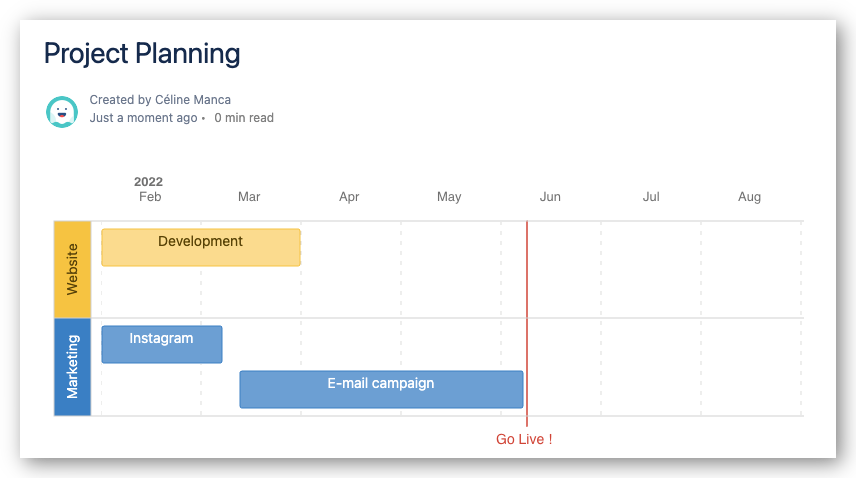Click the Apr month label
This screenshot has height=478, width=856.
pyautogui.click(x=349, y=197)
